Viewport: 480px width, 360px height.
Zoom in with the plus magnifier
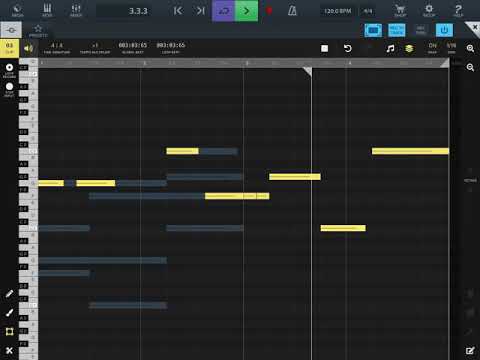pyautogui.click(x=470, y=49)
